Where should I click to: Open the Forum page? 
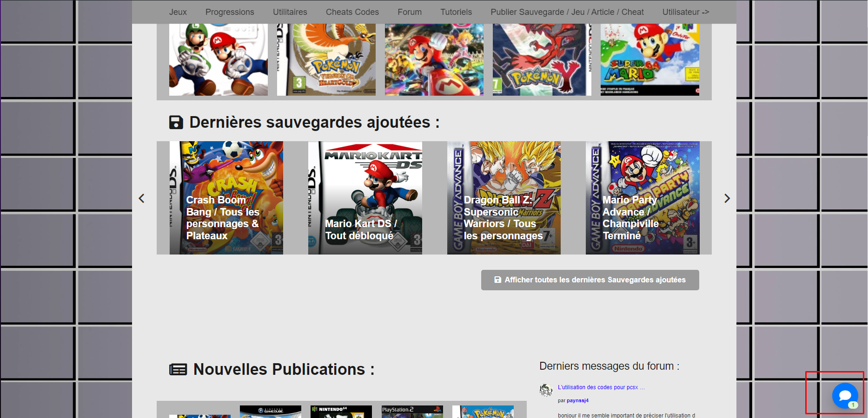click(x=410, y=12)
